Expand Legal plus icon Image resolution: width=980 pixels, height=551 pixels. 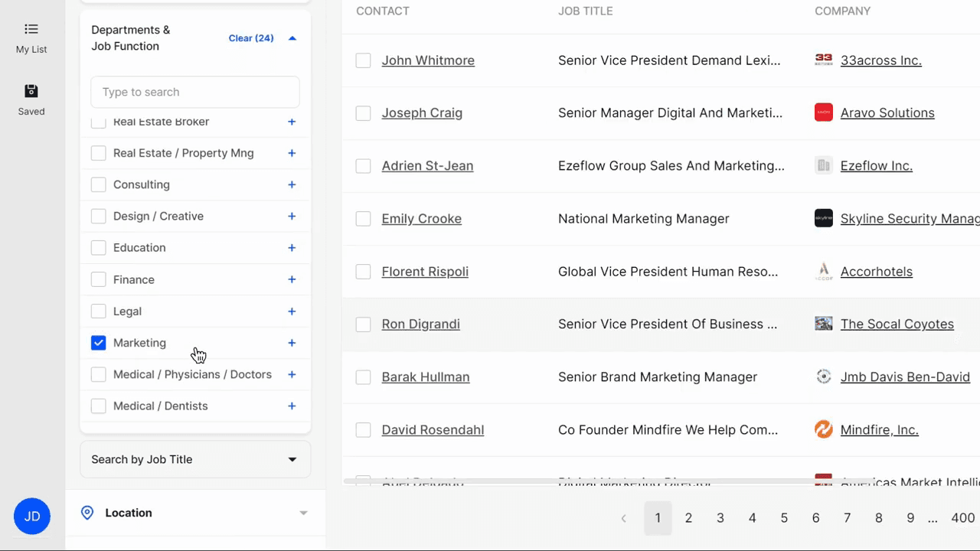(292, 311)
